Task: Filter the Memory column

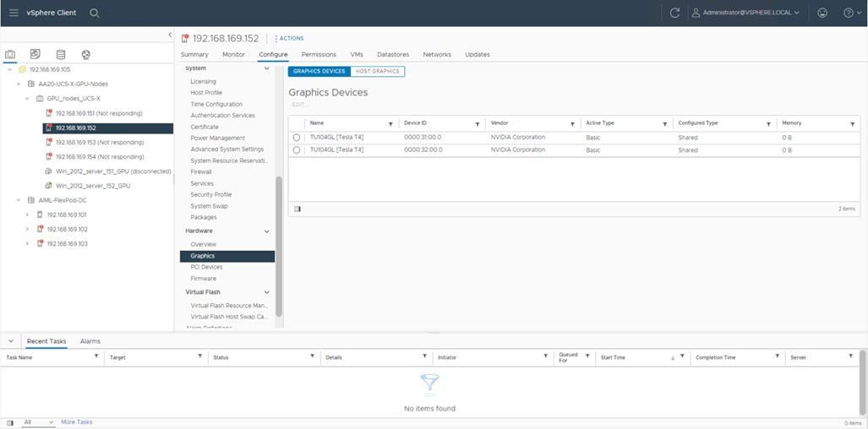Action: pyautogui.click(x=852, y=124)
